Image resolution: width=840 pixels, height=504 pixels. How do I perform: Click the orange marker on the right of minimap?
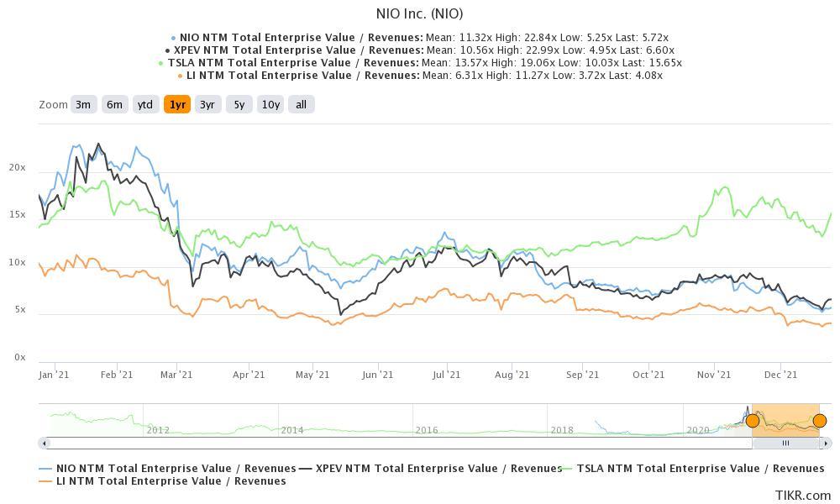pyautogui.click(x=819, y=421)
